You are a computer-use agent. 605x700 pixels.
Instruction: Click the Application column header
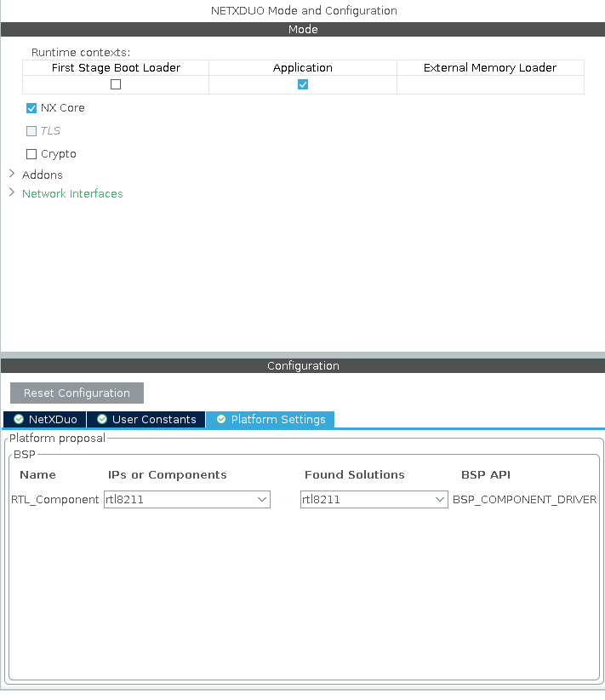point(303,68)
